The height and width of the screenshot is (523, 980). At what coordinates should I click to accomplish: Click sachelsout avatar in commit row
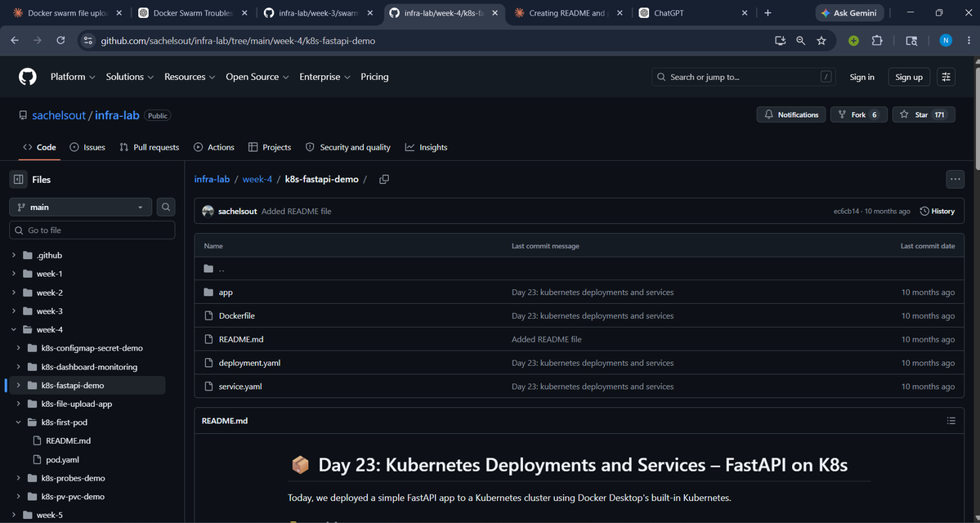208,211
